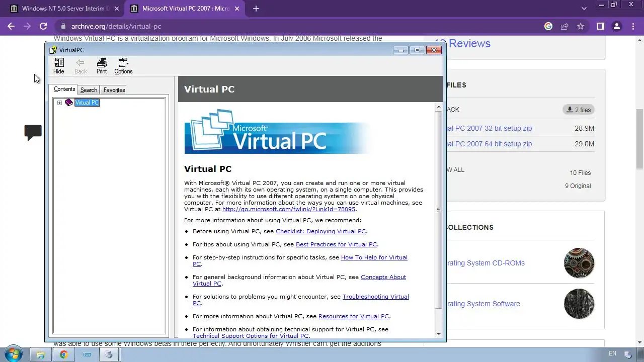The height and width of the screenshot is (362, 644).
Task: Click the browser page vertical scrollbar
Action: coord(639,138)
